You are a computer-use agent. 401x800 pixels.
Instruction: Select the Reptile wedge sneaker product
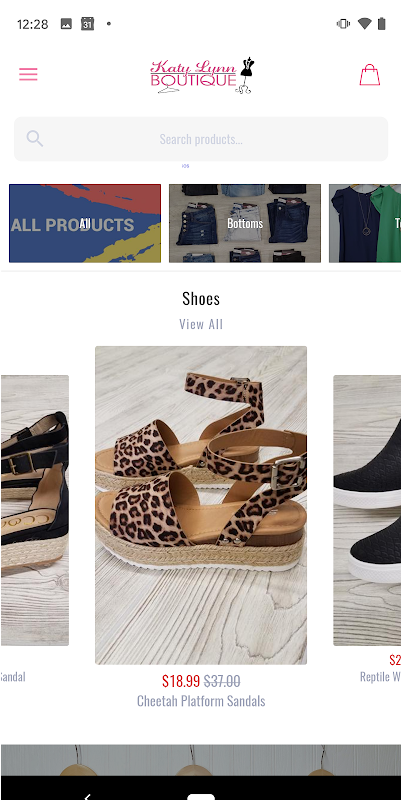367,510
